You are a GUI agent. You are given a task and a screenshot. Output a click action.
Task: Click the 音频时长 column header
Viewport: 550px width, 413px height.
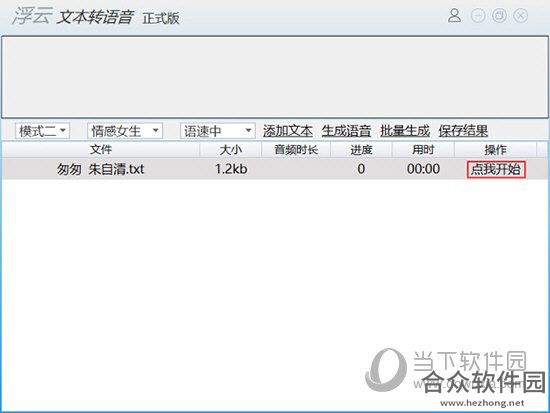(x=296, y=150)
